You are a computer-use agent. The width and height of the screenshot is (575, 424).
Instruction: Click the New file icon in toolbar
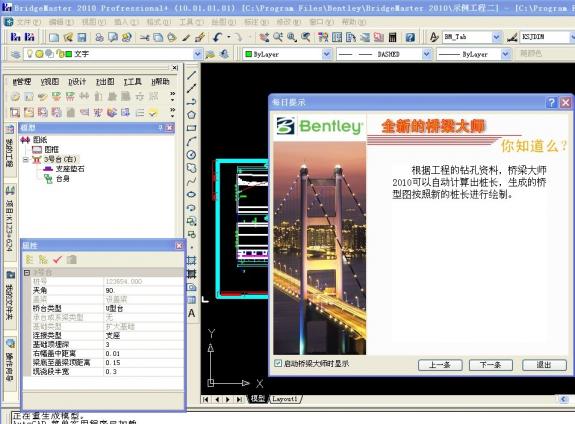tap(54, 37)
